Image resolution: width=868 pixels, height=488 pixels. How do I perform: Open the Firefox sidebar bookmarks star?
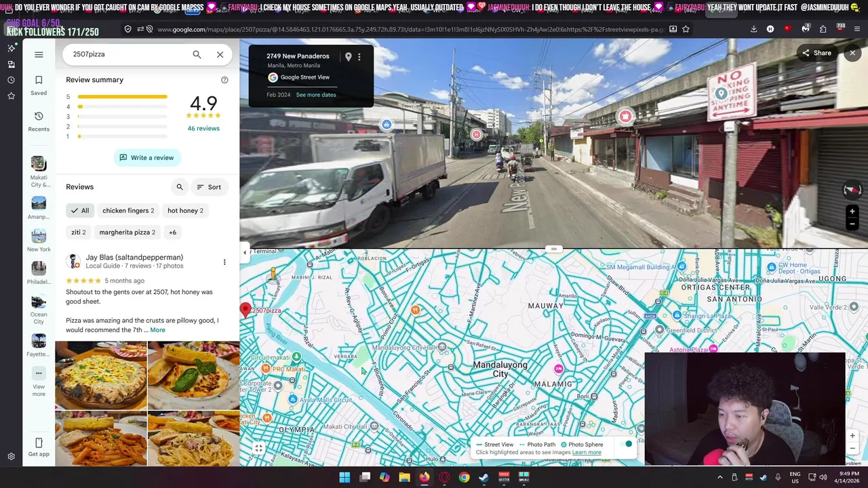pyautogui.click(x=11, y=96)
